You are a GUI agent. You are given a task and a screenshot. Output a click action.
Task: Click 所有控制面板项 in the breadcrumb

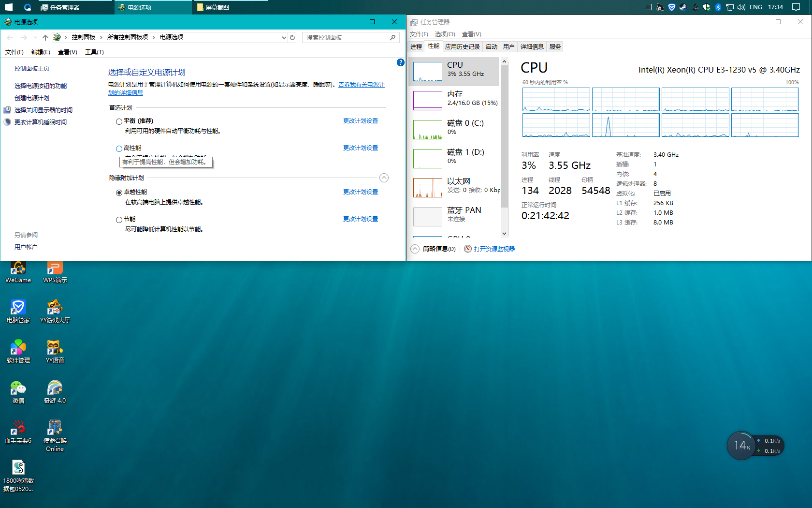128,37
